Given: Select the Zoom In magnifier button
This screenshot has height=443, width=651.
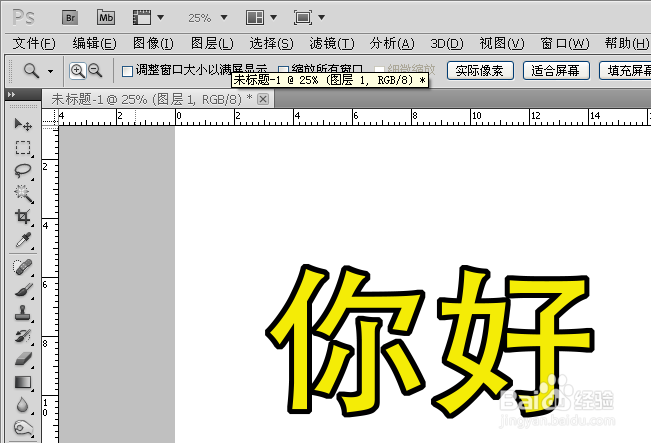Looking at the screenshot, I should pos(78,71).
